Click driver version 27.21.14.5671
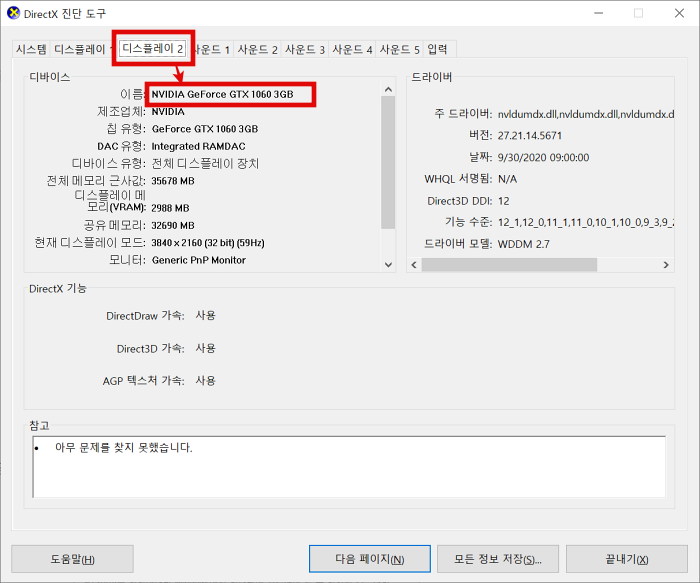Viewport: 700px width, 583px height. pyautogui.click(x=529, y=136)
